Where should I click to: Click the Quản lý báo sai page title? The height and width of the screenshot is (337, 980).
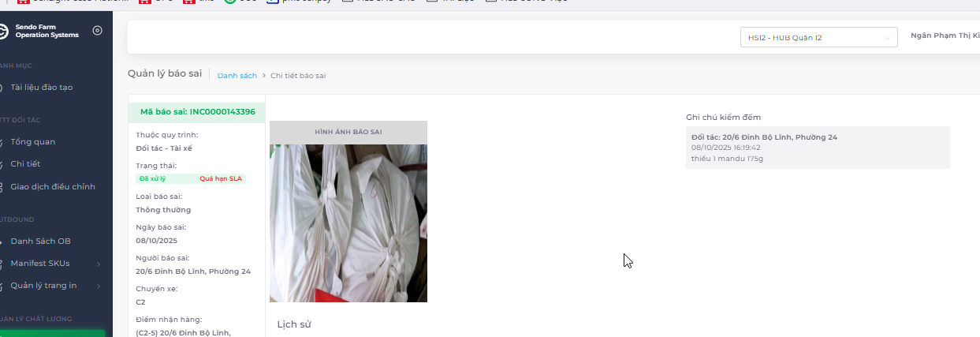[x=163, y=73]
